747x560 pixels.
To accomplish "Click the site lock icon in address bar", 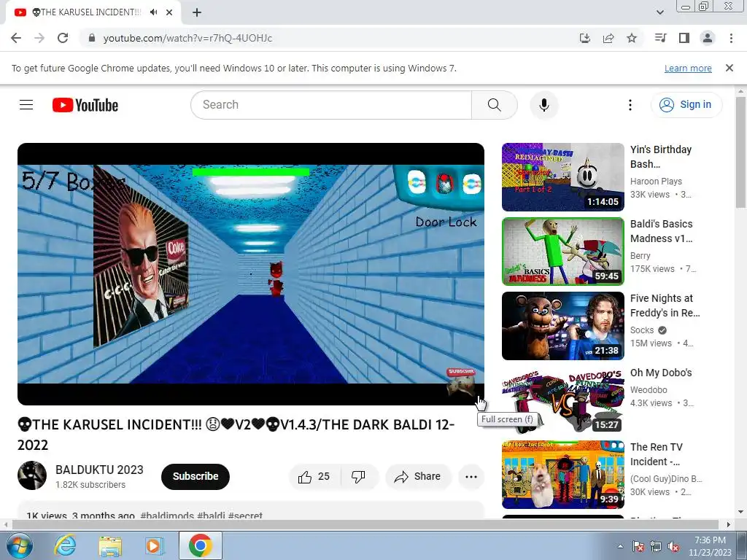I will point(92,38).
